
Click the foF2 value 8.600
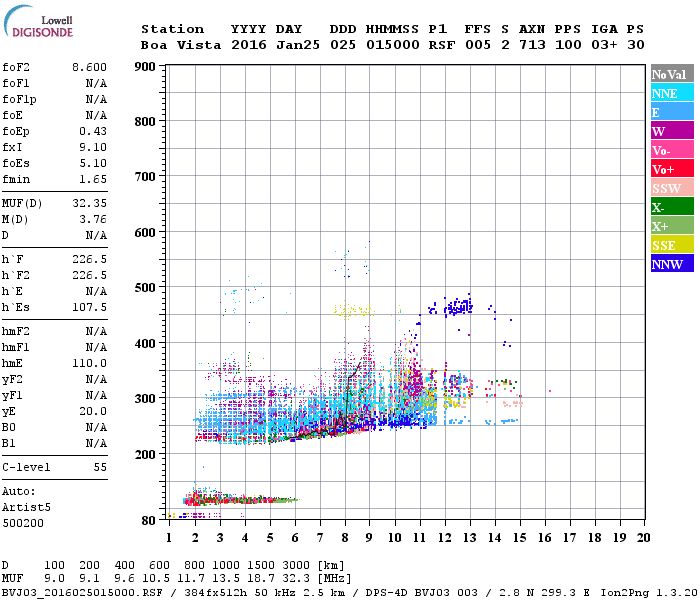89,67
